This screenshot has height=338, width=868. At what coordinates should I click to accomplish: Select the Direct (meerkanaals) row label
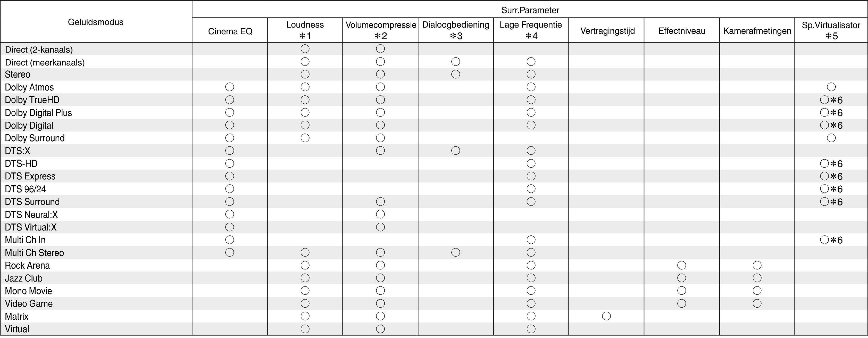(x=45, y=62)
